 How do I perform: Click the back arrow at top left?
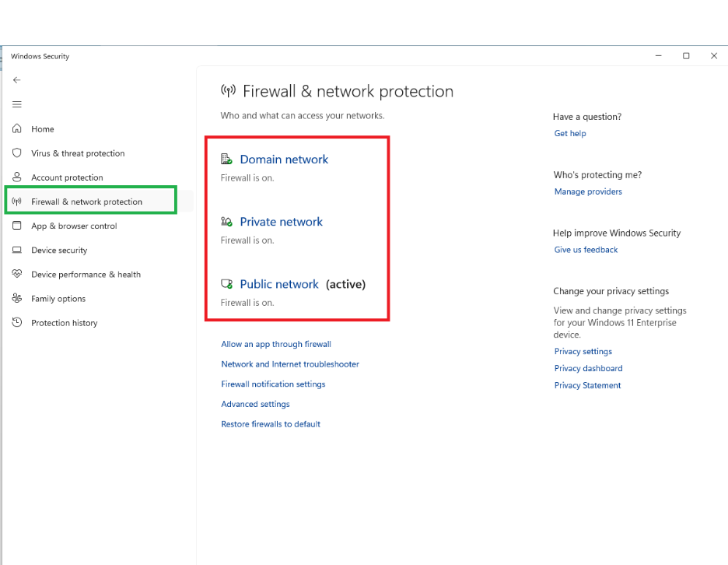(x=16, y=79)
